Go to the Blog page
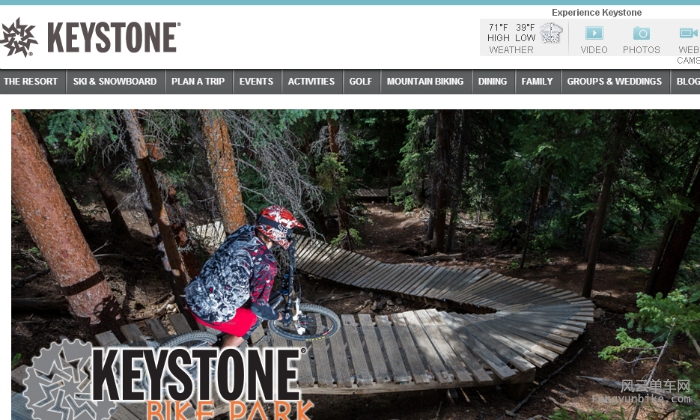The width and height of the screenshot is (700, 420). point(686,82)
